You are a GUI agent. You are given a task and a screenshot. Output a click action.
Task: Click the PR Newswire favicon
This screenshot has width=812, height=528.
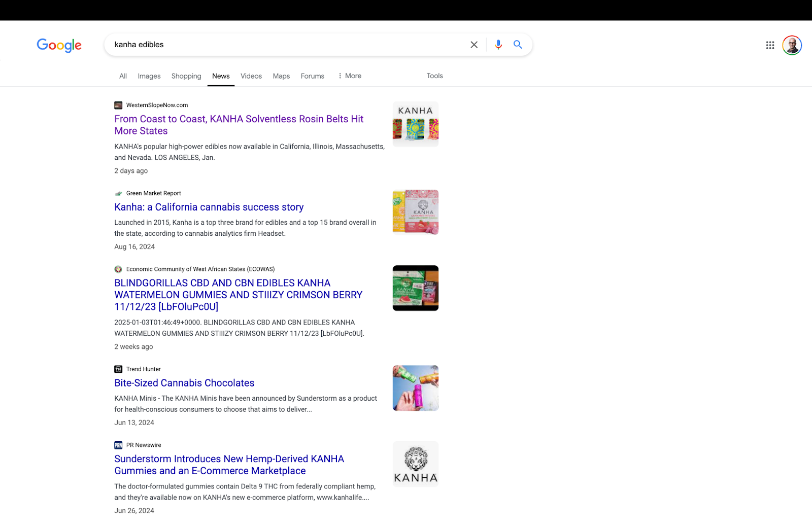tap(118, 445)
